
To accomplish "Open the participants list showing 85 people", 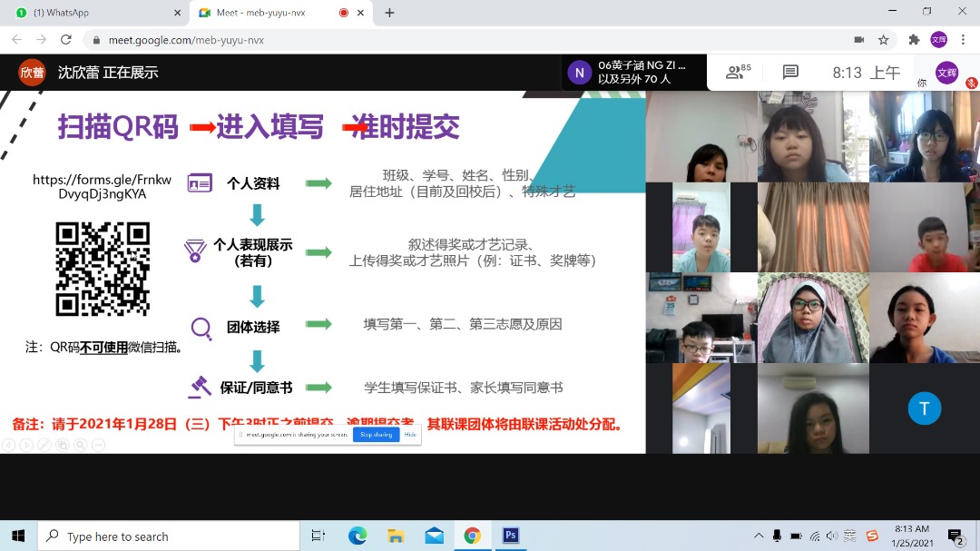I will pos(738,72).
